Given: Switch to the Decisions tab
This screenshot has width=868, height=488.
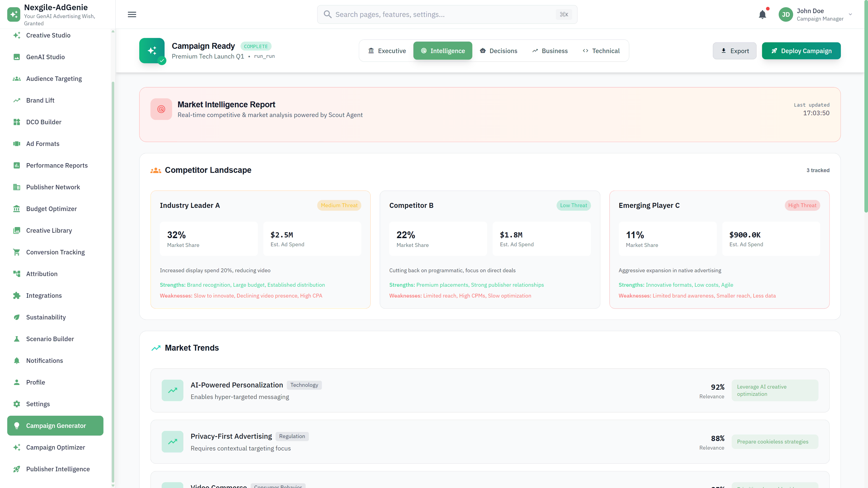Looking at the screenshot, I should pyautogui.click(x=498, y=51).
